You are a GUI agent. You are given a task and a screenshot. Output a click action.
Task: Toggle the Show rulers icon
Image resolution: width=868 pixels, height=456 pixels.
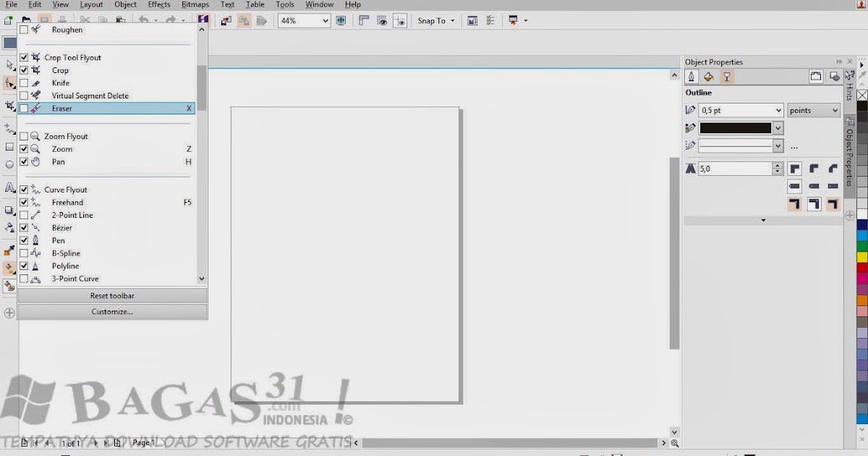coord(364,21)
